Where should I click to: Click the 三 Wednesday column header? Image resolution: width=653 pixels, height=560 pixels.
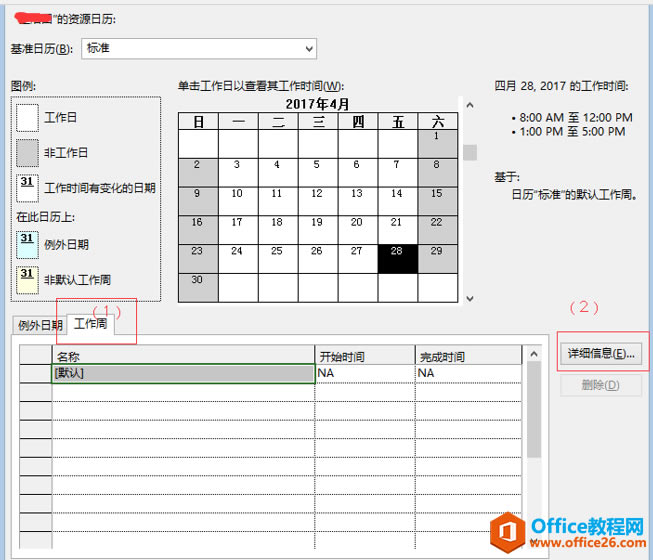(318, 122)
